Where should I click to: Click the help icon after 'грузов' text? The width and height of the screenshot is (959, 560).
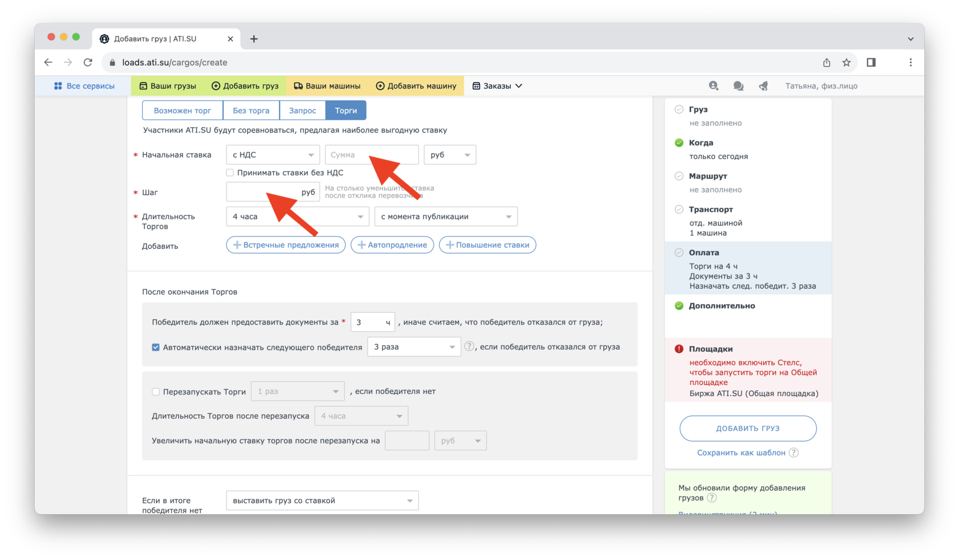[711, 498]
